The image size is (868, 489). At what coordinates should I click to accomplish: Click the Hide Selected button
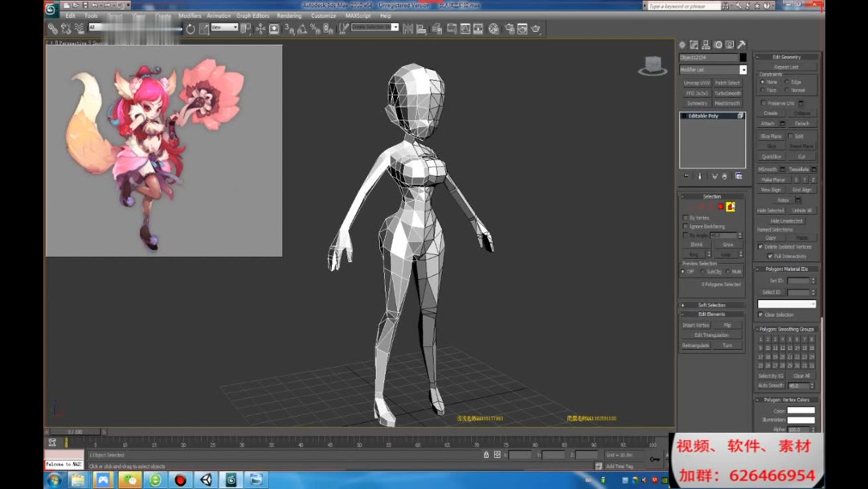point(770,210)
